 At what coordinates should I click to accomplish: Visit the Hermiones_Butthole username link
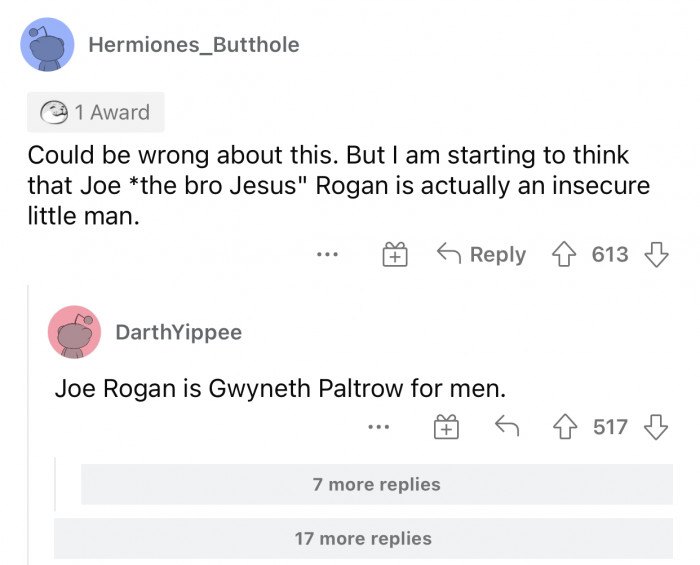tap(193, 44)
